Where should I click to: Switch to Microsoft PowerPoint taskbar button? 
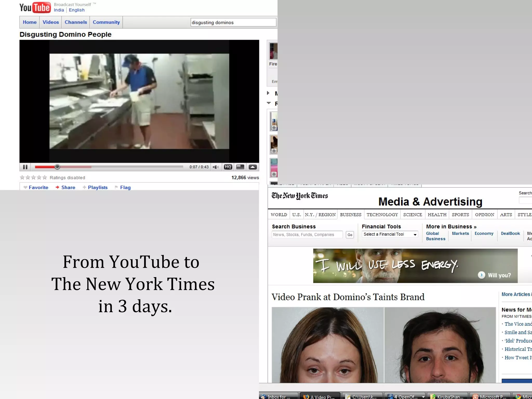pyautogui.click(x=490, y=396)
